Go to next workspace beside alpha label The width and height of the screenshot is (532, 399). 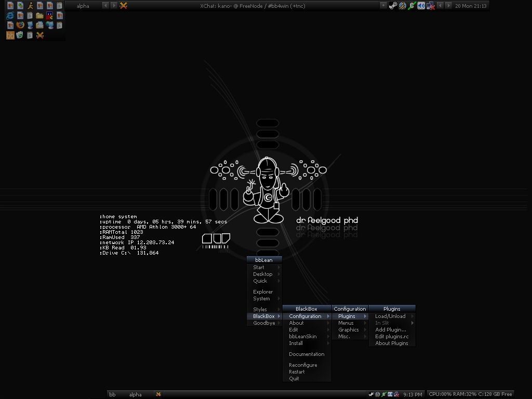(x=114, y=5)
